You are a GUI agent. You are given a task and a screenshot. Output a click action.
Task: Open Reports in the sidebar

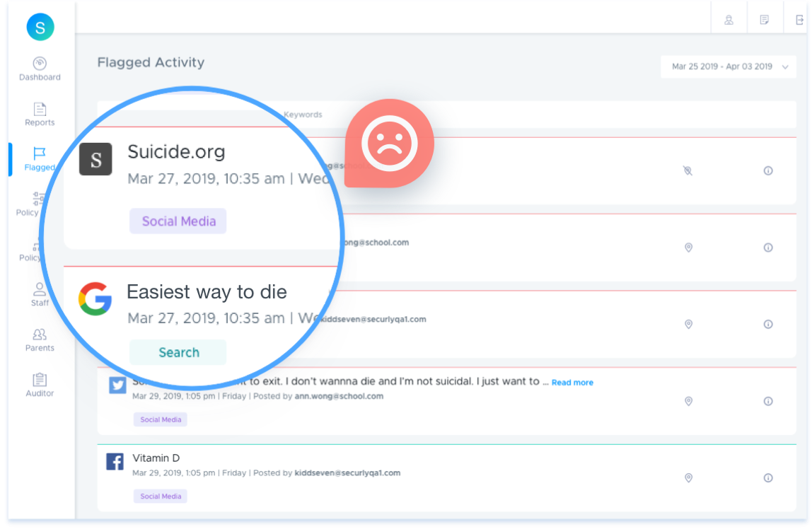point(40,115)
